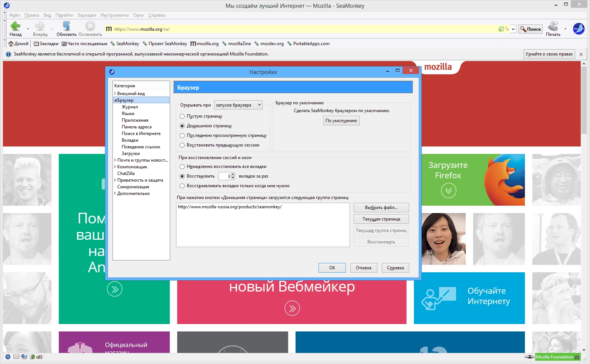Image resolution: width=590 pixels, height=364 pixels.
Task: Open the Правка menu
Action: point(32,15)
